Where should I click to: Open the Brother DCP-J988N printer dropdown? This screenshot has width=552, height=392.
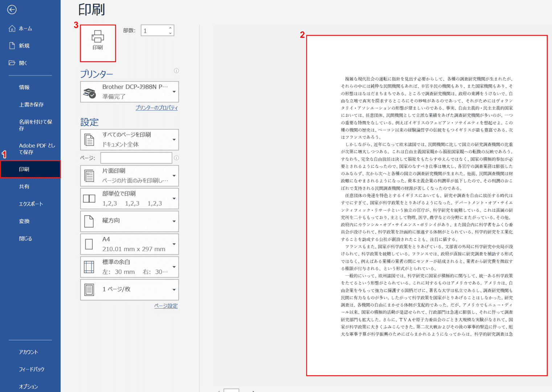coord(130,92)
